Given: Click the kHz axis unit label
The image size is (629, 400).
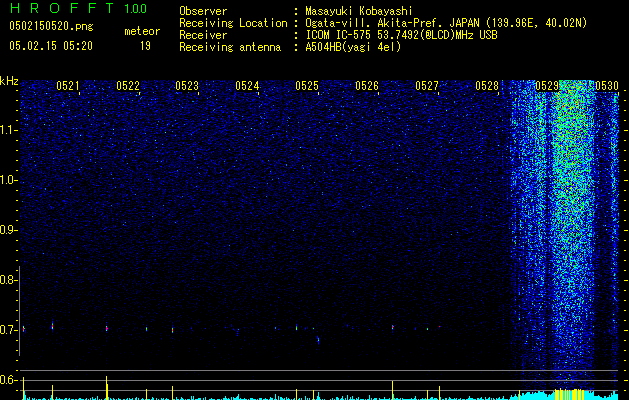Looking at the screenshot, I should click(x=9, y=81).
